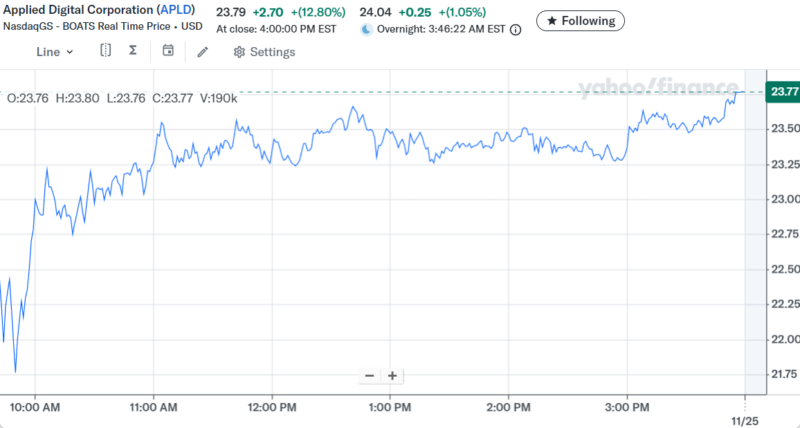The height and width of the screenshot is (428, 800).
Task: Click the overnight info circle icon
Action: [515, 30]
